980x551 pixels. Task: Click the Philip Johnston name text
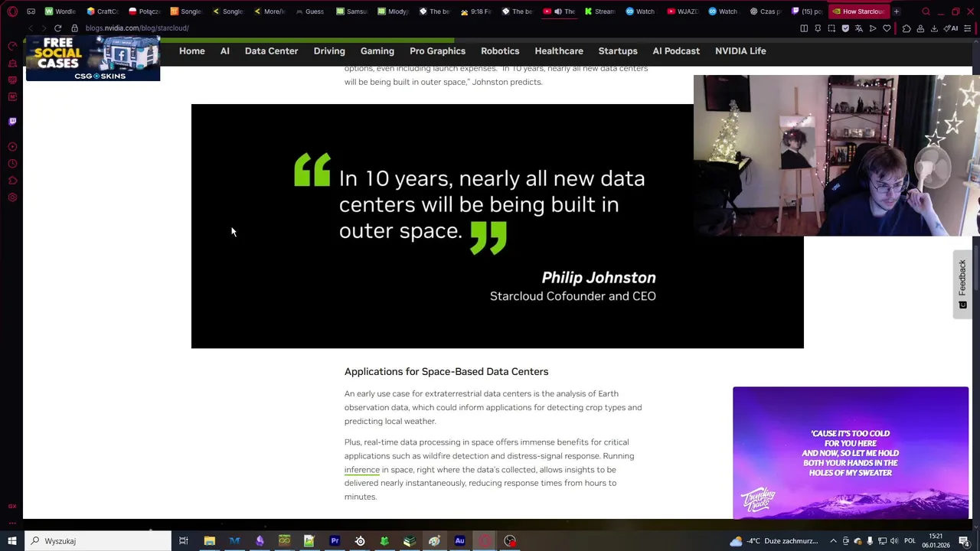tap(599, 278)
